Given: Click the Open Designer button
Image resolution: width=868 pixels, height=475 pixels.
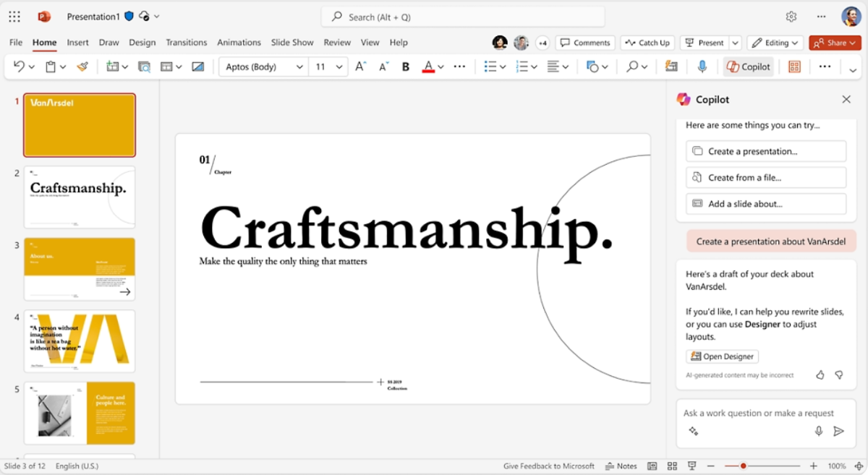Looking at the screenshot, I should [723, 356].
